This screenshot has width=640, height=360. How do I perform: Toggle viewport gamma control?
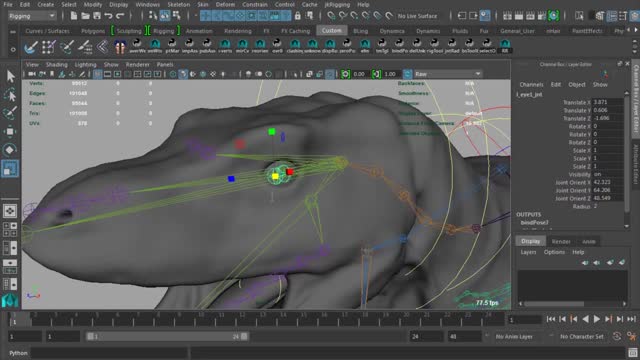pos(376,74)
